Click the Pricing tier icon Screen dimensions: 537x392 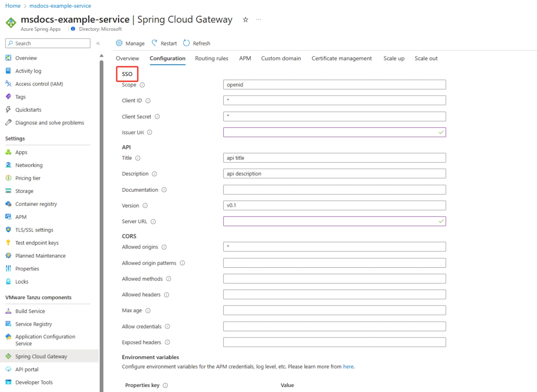(8, 178)
